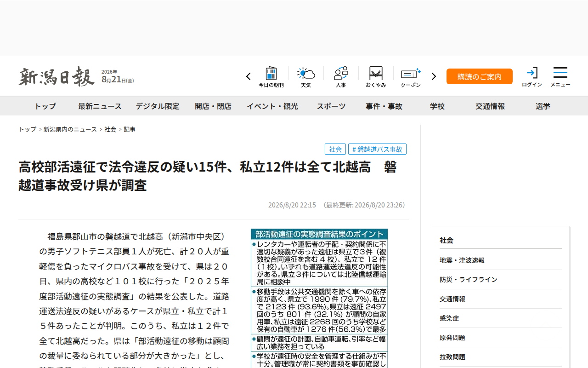This screenshot has height=368, width=588.
Task: Open today's morning edition (今日の朝刊) icon
Action: (271, 77)
